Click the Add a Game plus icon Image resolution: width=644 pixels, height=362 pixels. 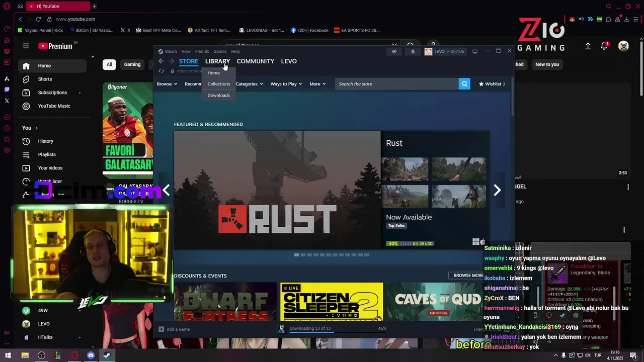click(x=161, y=329)
